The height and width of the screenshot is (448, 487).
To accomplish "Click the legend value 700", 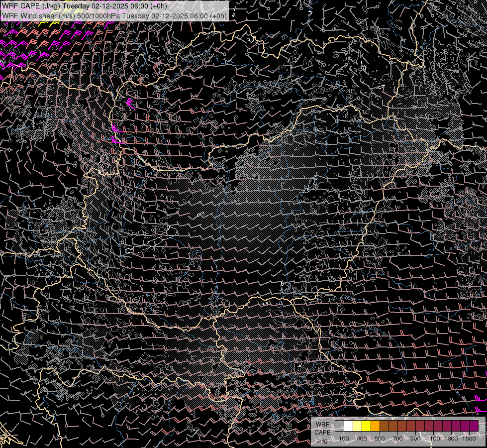I will (x=397, y=439).
